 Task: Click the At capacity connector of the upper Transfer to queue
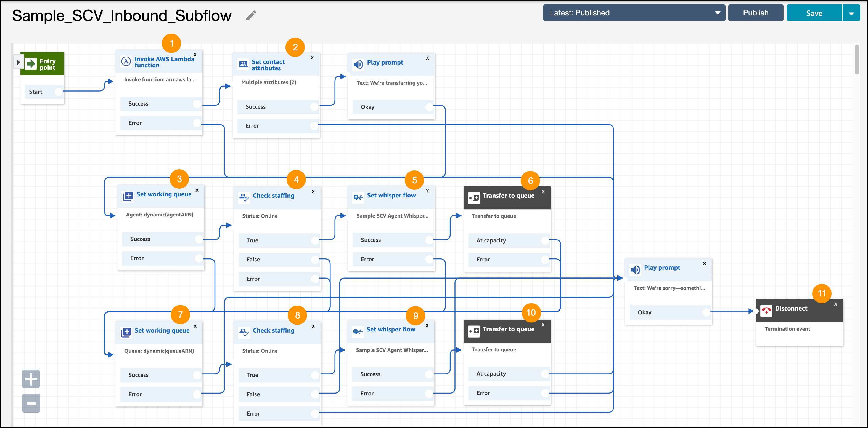[546, 240]
